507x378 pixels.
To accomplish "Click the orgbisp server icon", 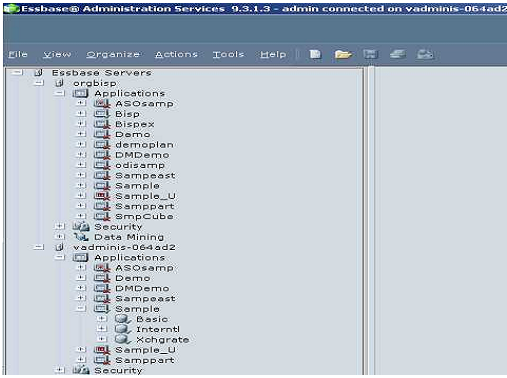I will 60,83.
